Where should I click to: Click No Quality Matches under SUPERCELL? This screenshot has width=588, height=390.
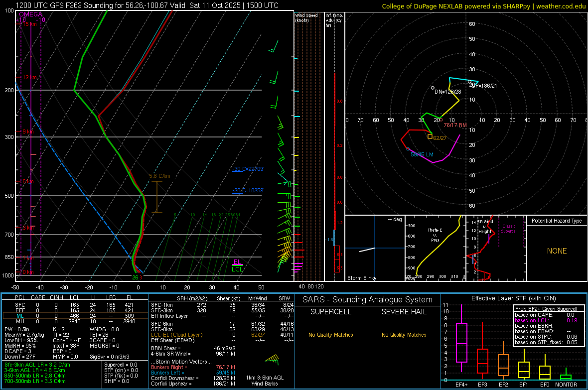click(331, 335)
